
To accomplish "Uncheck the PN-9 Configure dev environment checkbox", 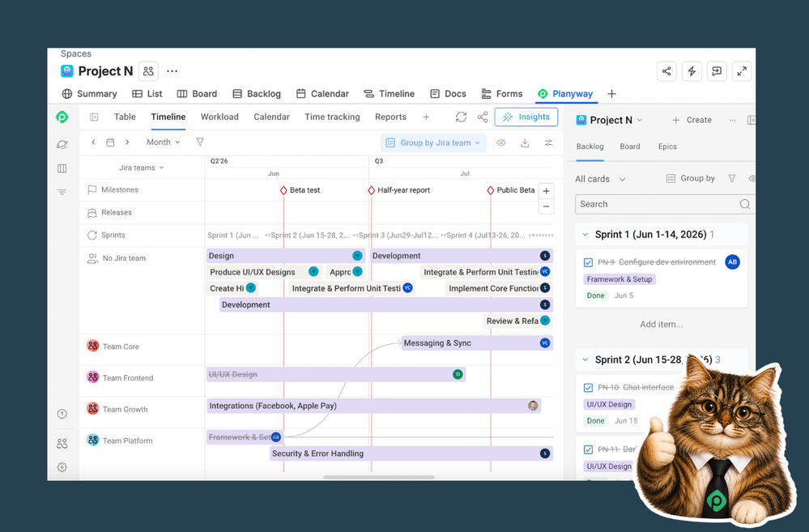I will pos(588,262).
